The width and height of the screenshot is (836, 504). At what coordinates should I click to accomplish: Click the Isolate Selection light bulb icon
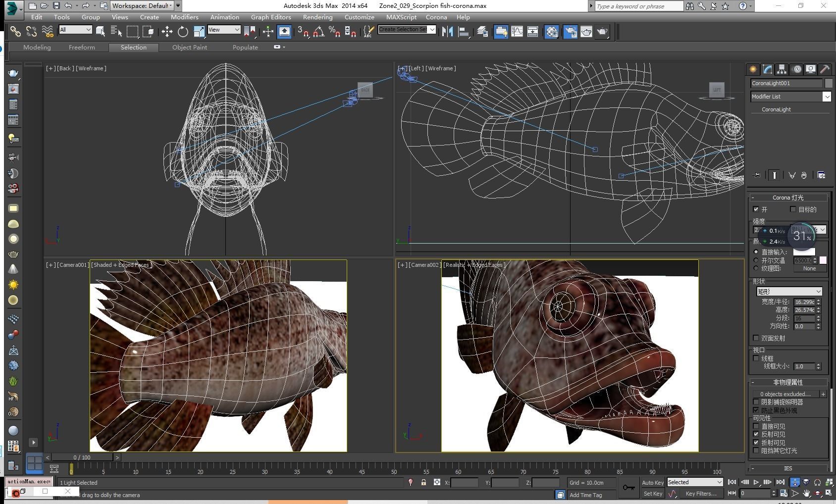410,482
